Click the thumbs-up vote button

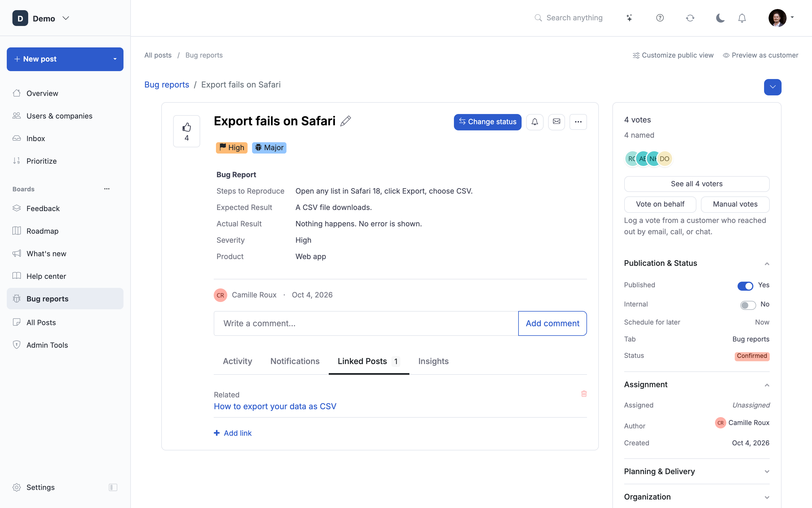(187, 131)
